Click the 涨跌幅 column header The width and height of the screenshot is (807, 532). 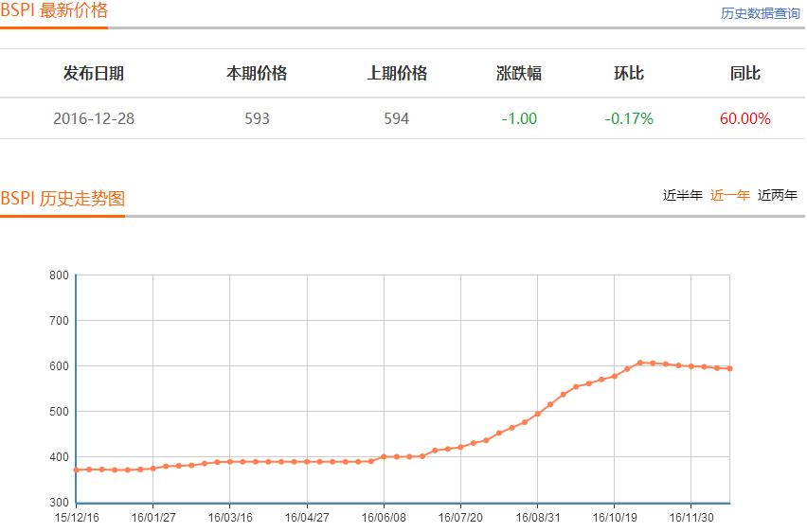(519, 74)
